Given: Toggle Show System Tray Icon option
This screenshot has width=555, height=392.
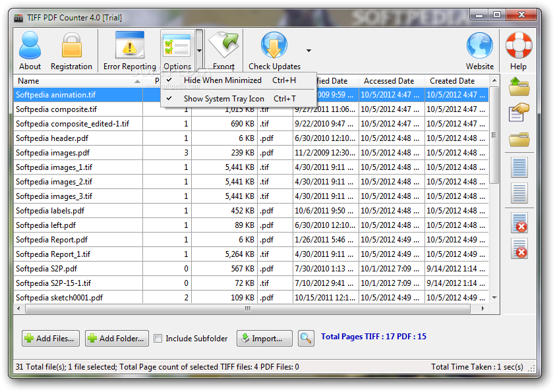Looking at the screenshot, I should (237, 99).
